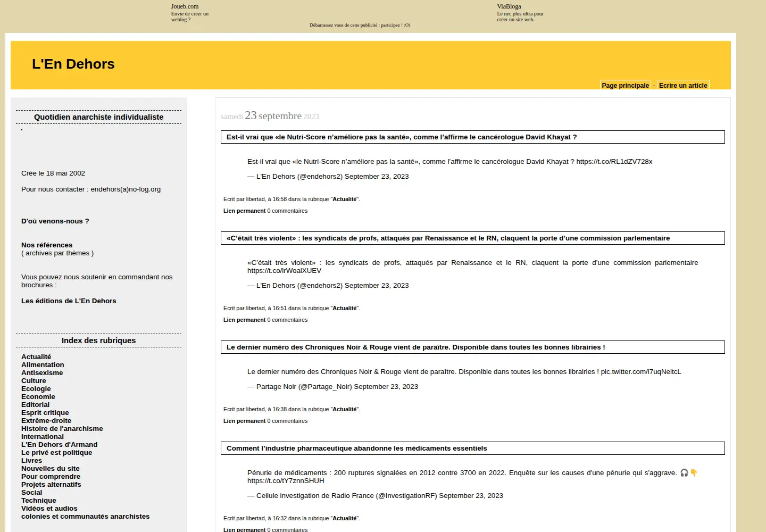Choose L'En Dehors d'Armand rubrique
The width and height of the screenshot is (766, 532).
pos(60,445)
